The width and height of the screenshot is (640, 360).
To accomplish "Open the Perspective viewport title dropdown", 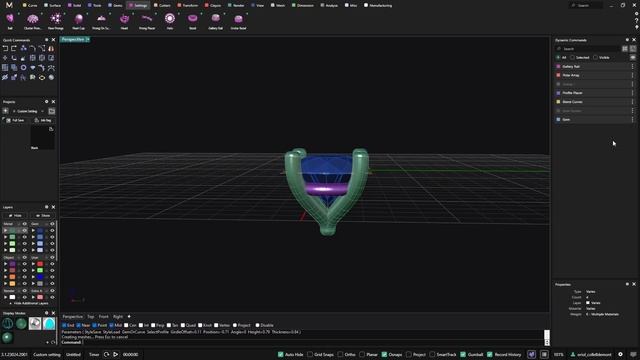I will point(88,40).
